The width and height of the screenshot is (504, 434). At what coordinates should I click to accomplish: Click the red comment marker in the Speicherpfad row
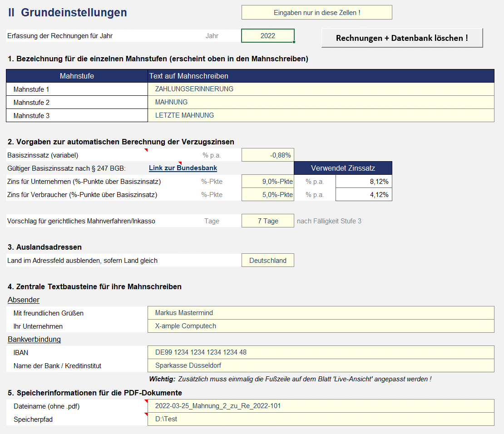[x=146, y=414]
